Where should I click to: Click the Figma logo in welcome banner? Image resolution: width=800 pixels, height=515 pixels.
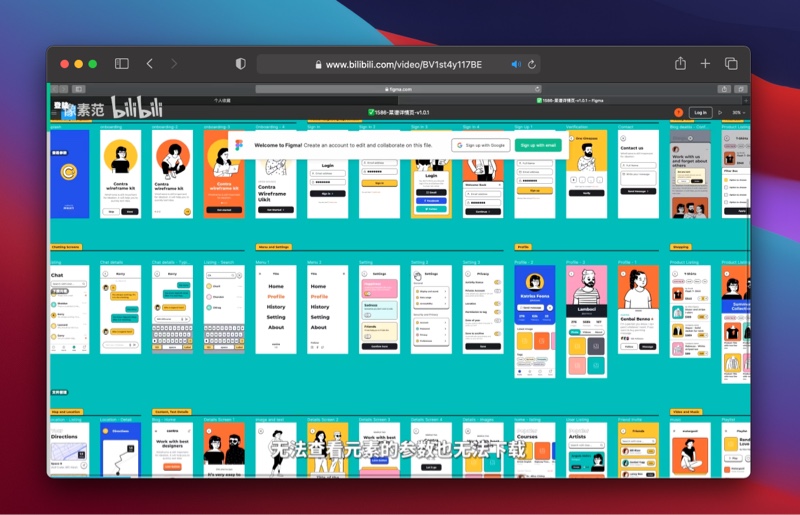pyautogui.click(x=239, y=145)
